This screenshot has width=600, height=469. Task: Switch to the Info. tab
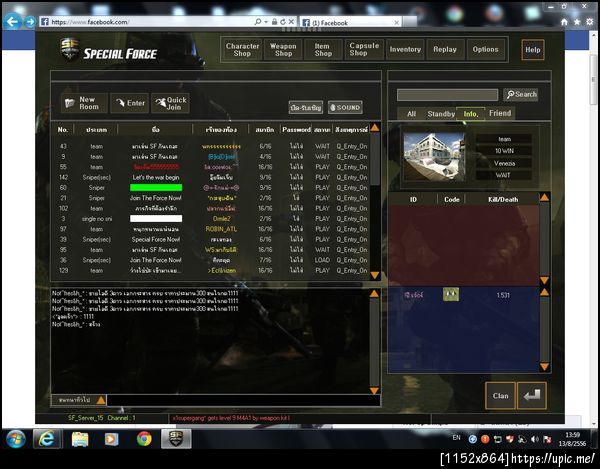coord(471,114)
